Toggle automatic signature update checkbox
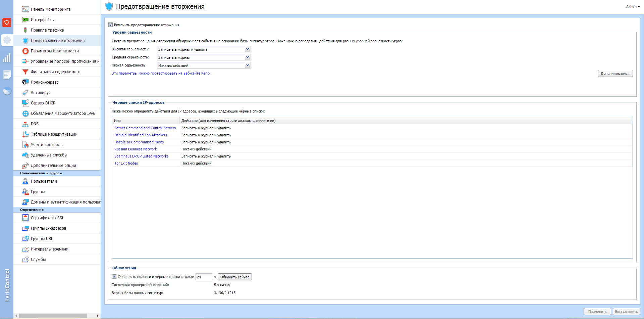Screen dimensions: 644x319 coord(114,277)
